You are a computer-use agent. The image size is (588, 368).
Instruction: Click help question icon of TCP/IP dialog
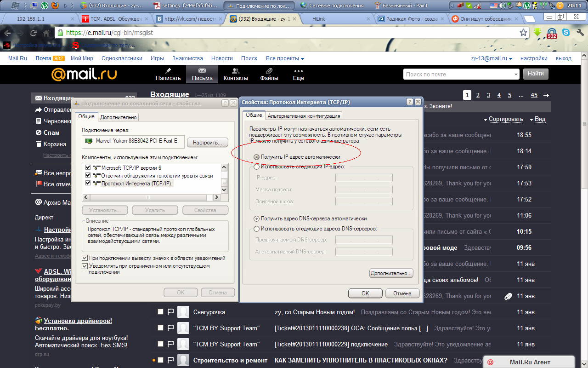(410, 102)
